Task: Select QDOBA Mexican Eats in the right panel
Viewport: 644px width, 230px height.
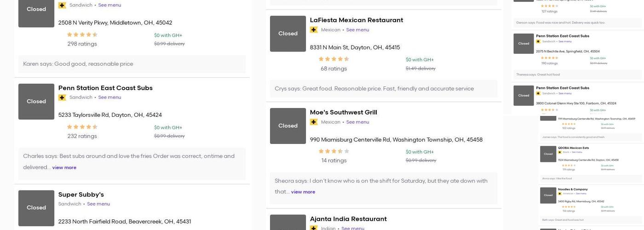Action: 573,148
